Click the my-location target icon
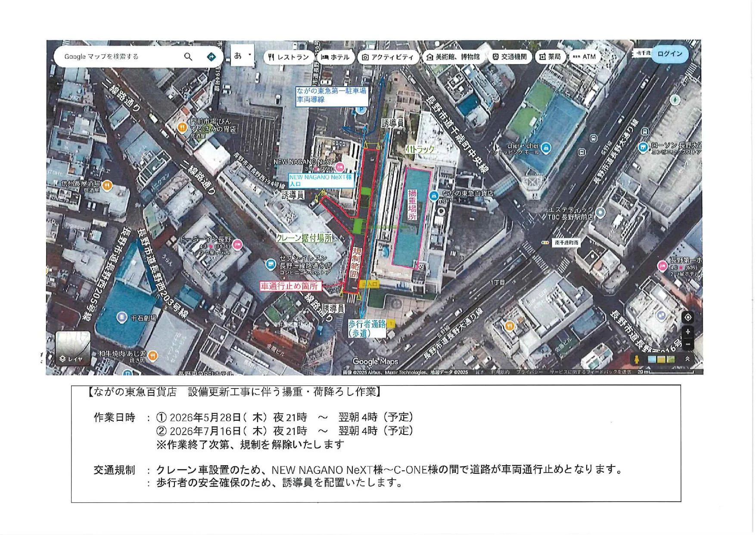The width and height of the screenshot is (756, 535). [x=688, y=317]
